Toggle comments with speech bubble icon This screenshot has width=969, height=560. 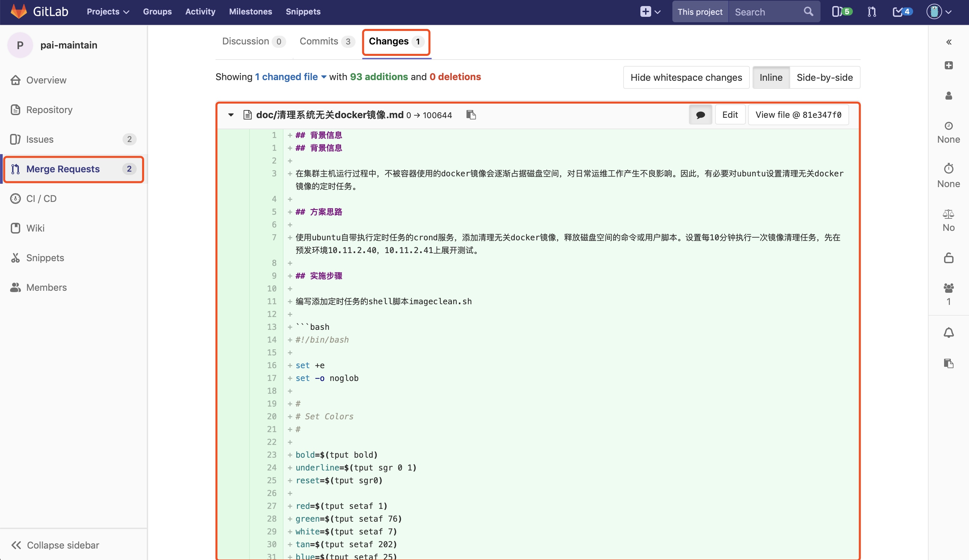click(x=700, y=114)
